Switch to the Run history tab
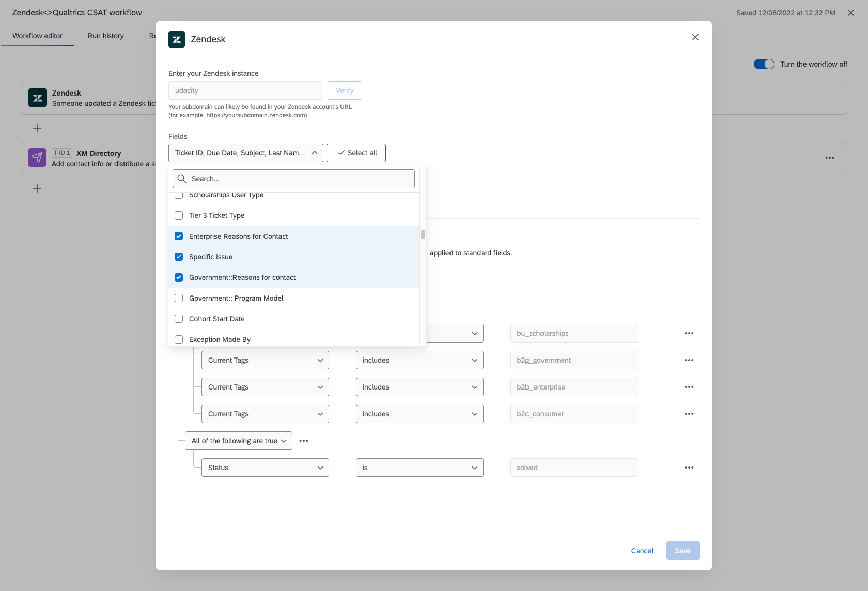The width and height of the screenshot is (868, 591). click(106, 36)
